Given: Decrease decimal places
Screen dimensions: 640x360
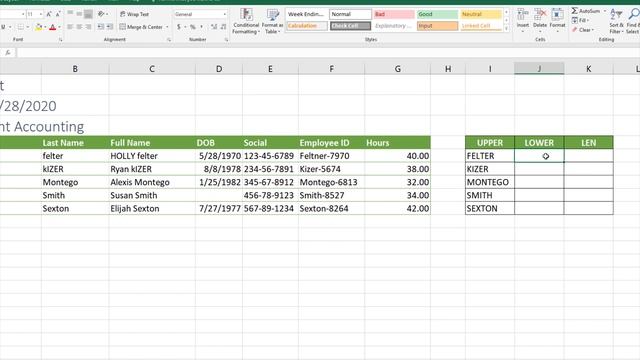Looking at the screenshot, I should click(x=223, y=27).
